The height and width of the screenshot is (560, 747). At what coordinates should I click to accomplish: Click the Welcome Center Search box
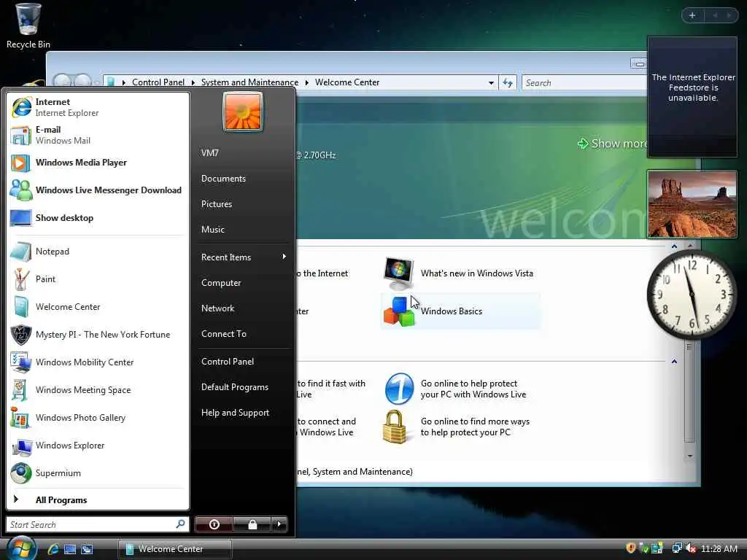(584, 83)
